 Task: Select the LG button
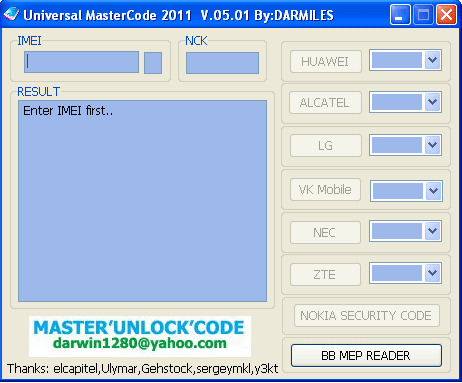(326, 146)
